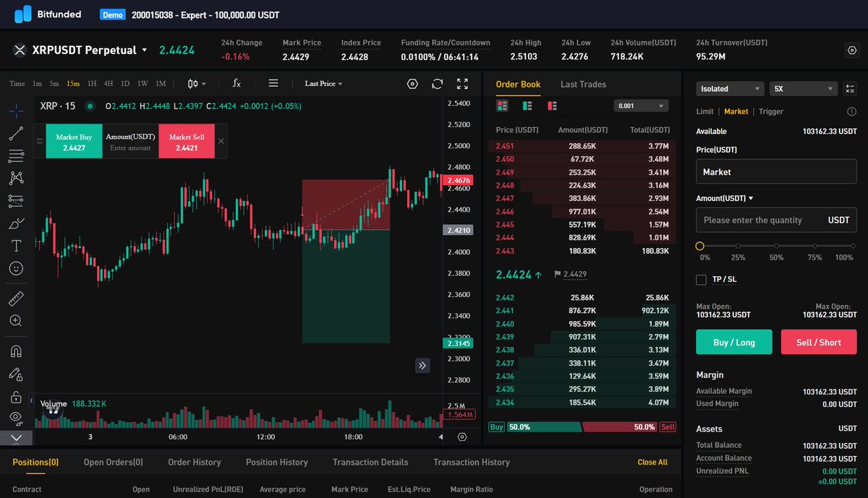Image resolution: width=868 pixels, height=498 pixels.
Task: Click the Buy / Long button
Action: 734,342
